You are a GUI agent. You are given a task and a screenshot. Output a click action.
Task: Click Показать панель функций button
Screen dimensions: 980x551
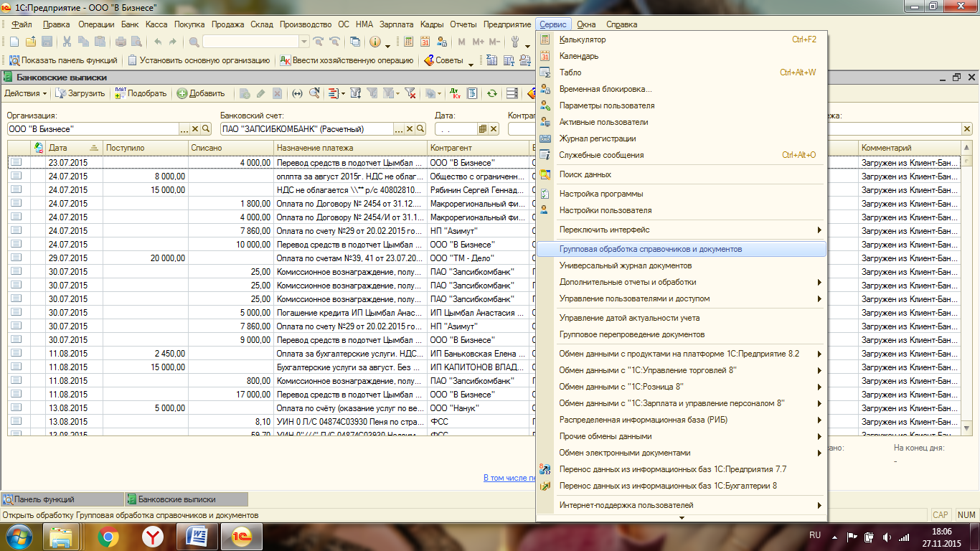[x=63, y=60]
